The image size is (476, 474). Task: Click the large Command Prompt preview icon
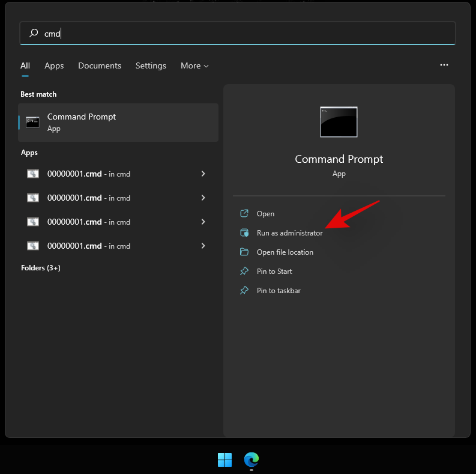tap(339, 122)
